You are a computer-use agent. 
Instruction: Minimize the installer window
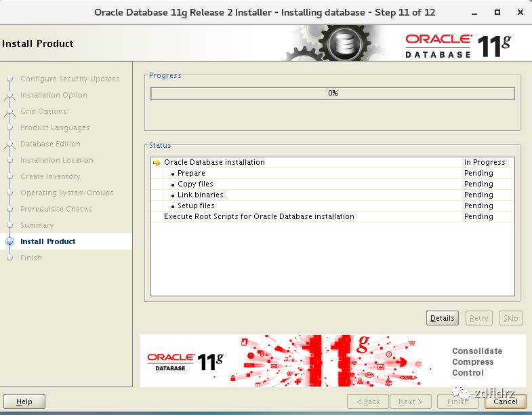(x=474, y=13)
